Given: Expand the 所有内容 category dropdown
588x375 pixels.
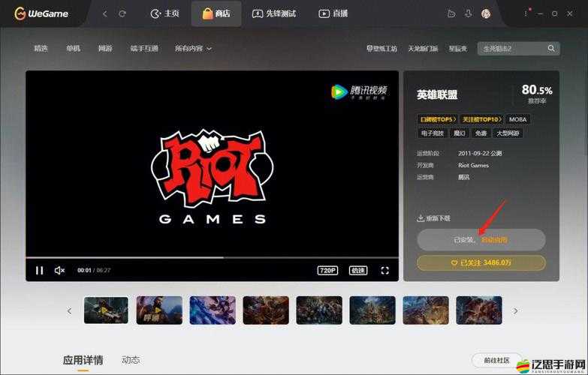Looking at the screenshot, I should click(x=193, y=49).
